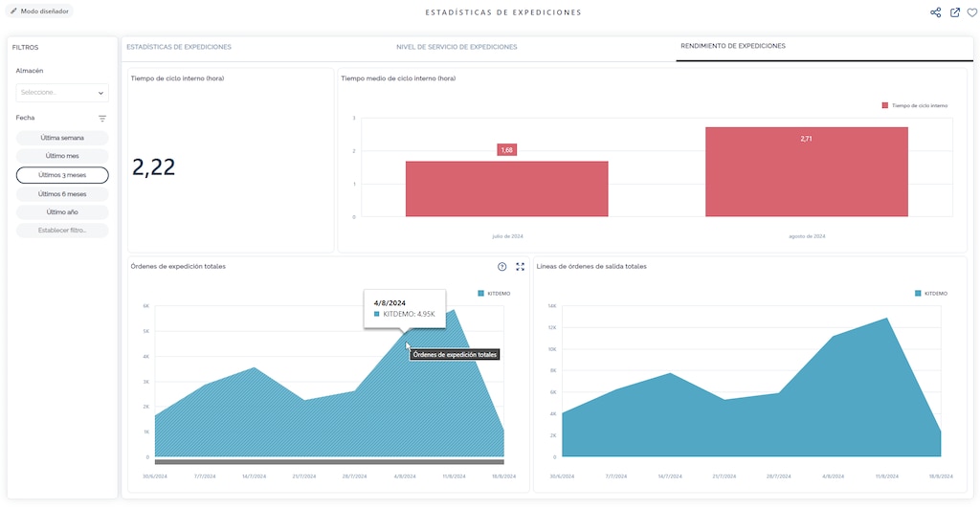Select the Último año date filter
The image size is (980, 509).
(x=62, y=212)
